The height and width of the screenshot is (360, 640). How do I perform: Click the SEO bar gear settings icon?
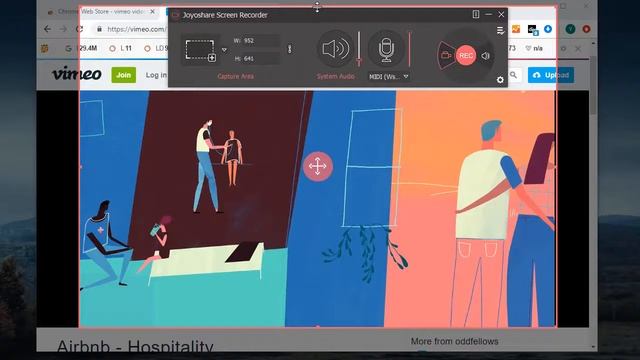[564, 48]
